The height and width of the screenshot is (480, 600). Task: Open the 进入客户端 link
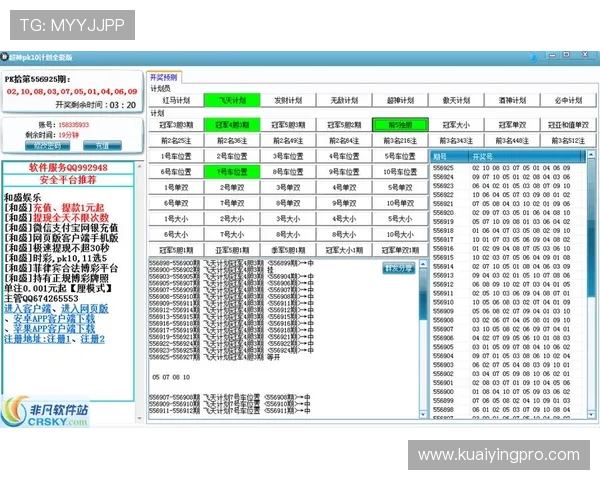(27, 309)
